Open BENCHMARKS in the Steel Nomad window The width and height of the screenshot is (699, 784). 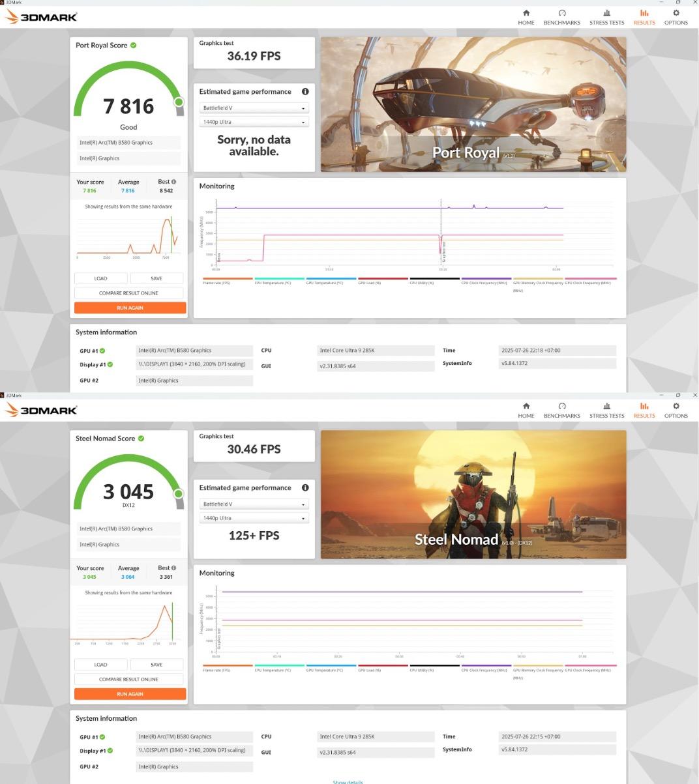[x=562, y=411]
